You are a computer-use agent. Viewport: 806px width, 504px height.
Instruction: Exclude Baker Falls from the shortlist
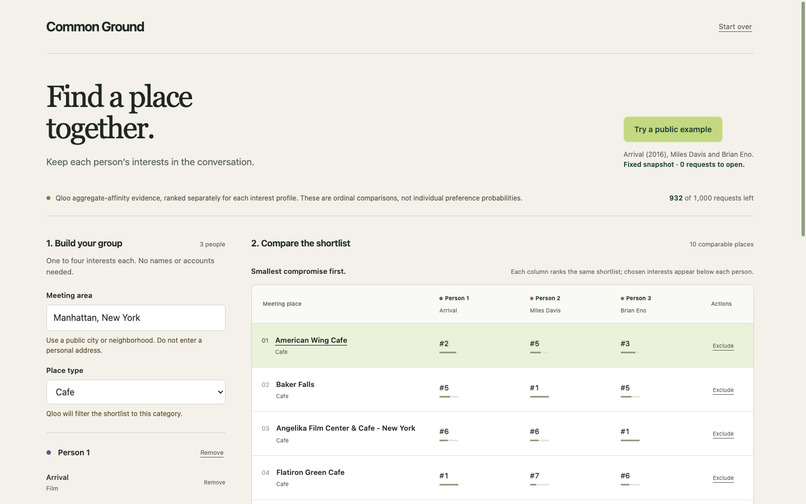coord(723,390)
